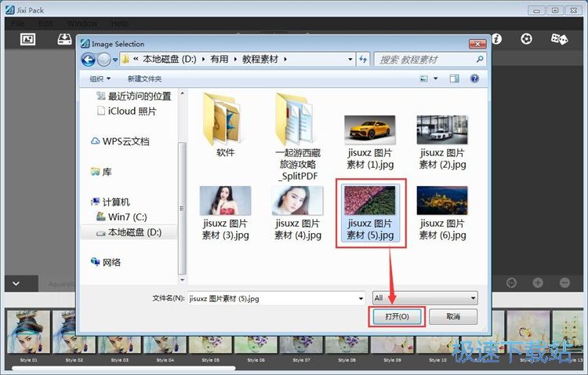Close the Image Selection dialog
The height and width of the screenshot is (375, 588).
[x=477, y=44]
